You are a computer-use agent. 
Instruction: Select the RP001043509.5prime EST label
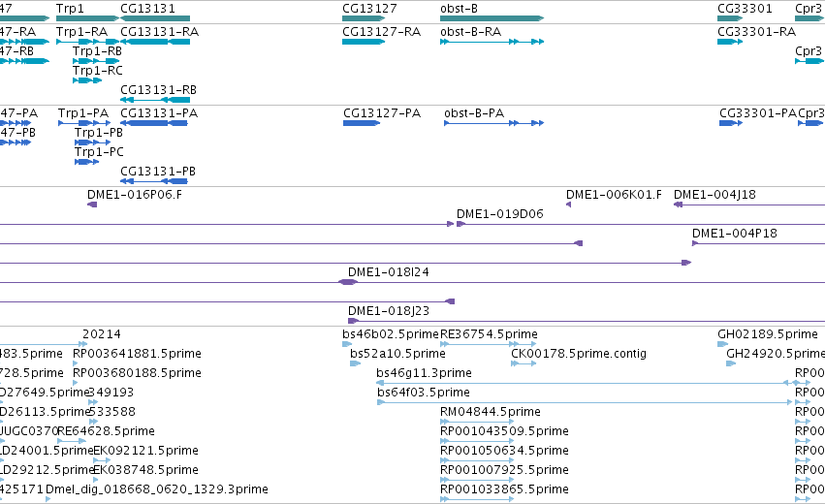point(504,431)
